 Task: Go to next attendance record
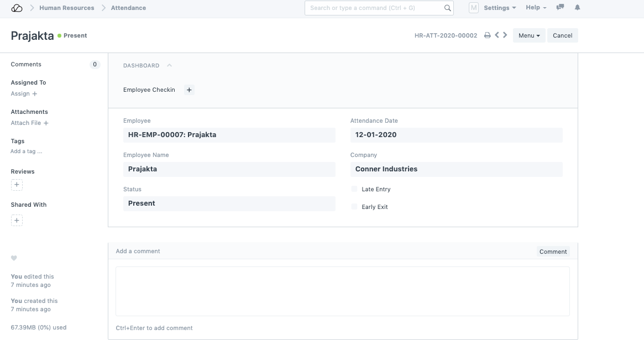(505, 35)
